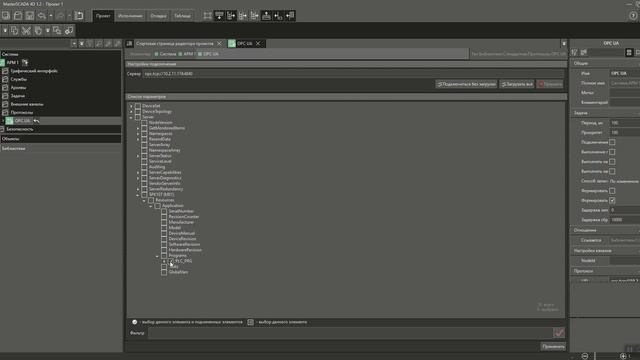Expand the DeviceTopology tree node
This screenshot has width=640, height=360.
(131, 111)
